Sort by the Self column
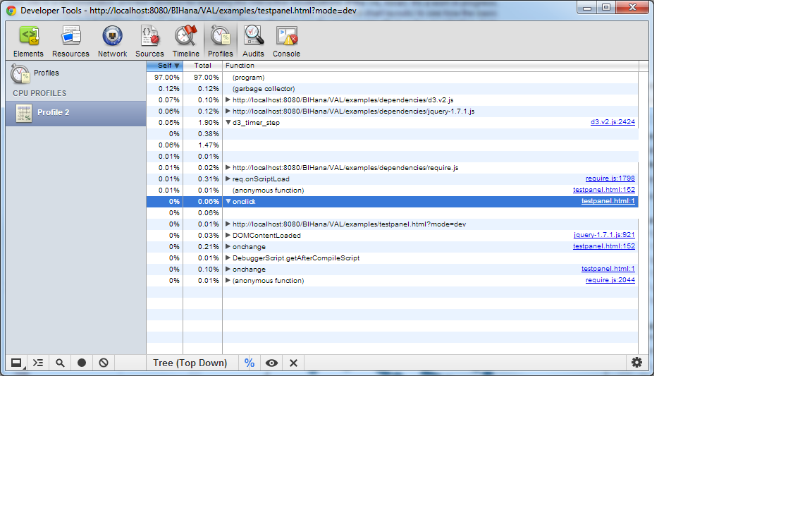Viewport: 812px width, 508px height. click(165, 66)
